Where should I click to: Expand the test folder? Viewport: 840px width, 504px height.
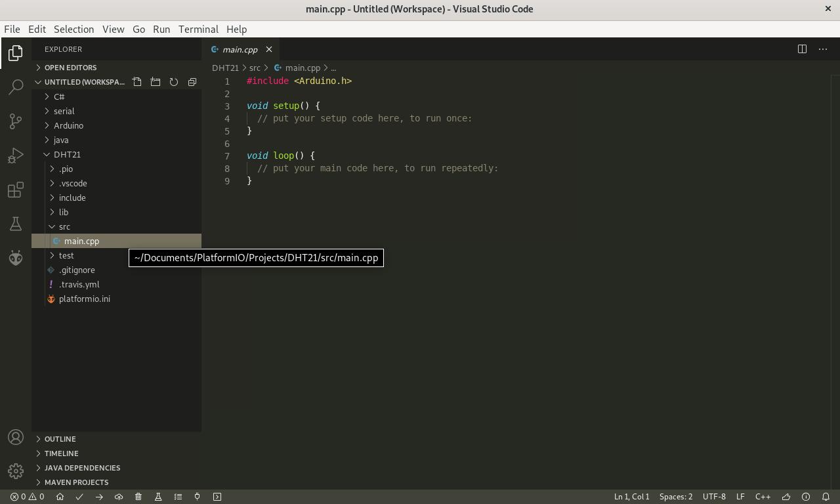[x=116, y=255]
